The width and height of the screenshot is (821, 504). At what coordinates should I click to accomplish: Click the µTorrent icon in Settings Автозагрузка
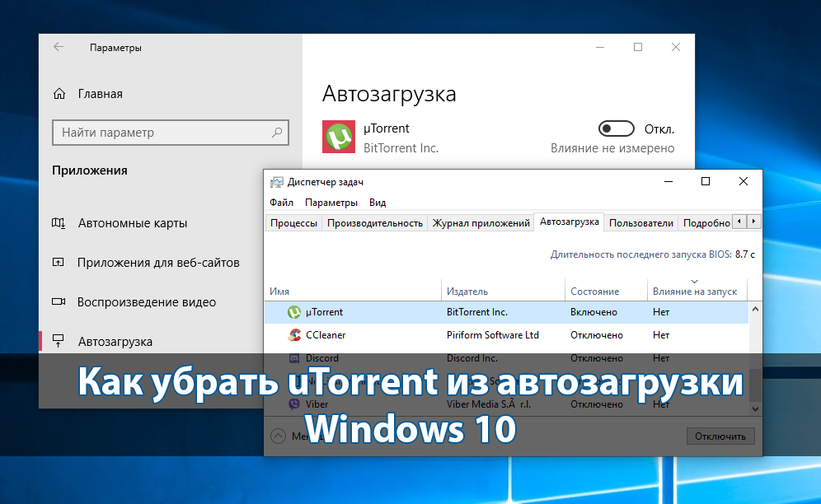click(339, 138)
